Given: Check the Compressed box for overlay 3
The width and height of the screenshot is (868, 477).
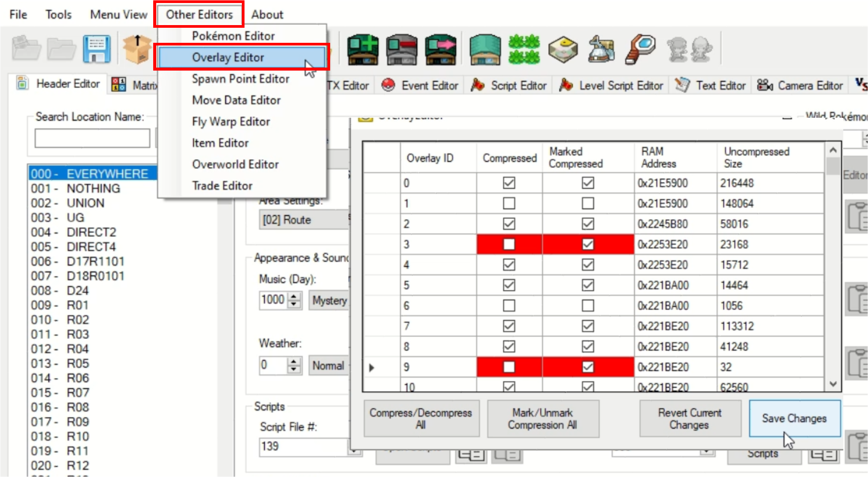Looking at the screenshot, I should [x=509, y=244].
